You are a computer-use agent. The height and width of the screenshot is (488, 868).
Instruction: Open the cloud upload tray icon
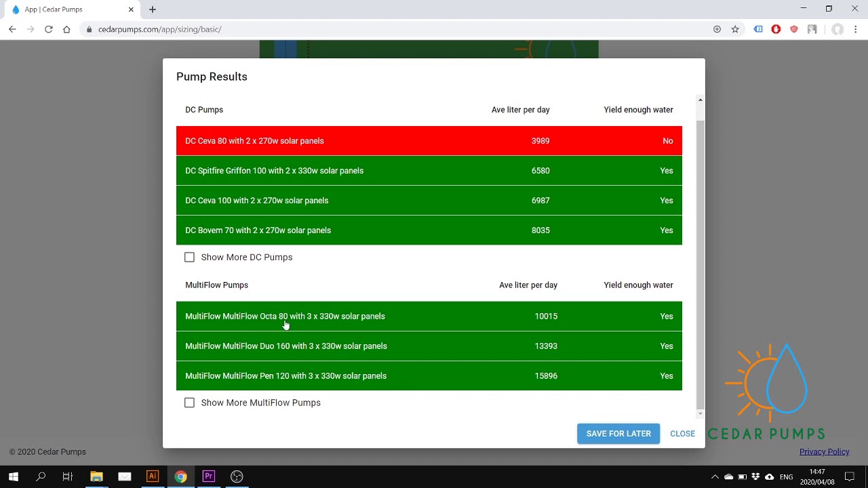769,477
